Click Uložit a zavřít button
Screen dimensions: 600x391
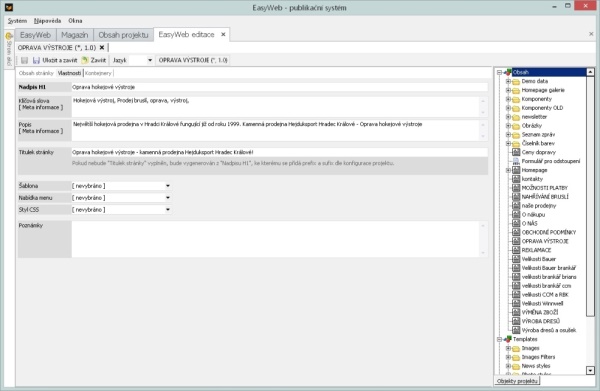(x=55, y=60)
